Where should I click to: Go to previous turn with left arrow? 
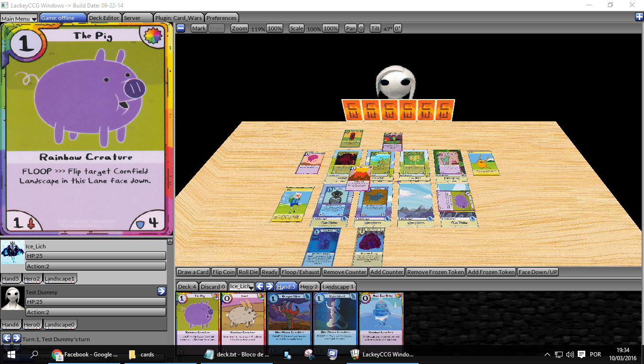[7, 338]
